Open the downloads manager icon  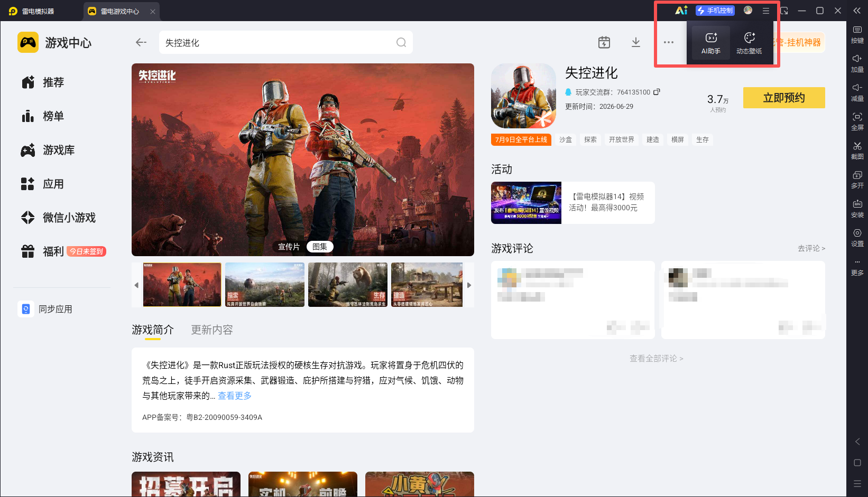coord(636,42)
